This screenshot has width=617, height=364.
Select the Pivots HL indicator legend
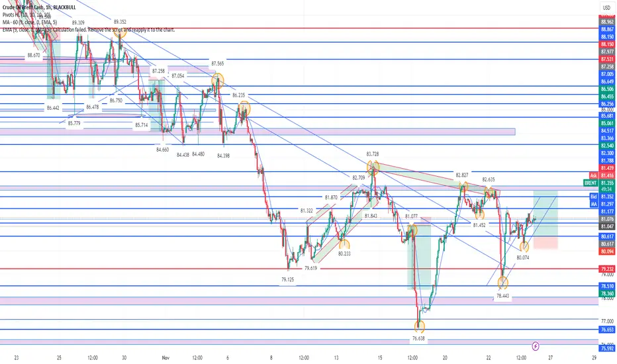(26, 15)
